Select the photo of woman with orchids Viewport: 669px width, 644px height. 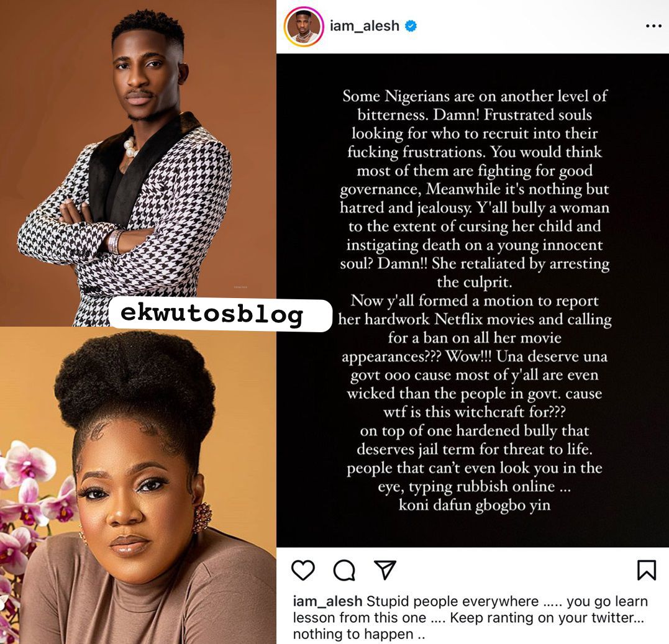tap(138, 486)
